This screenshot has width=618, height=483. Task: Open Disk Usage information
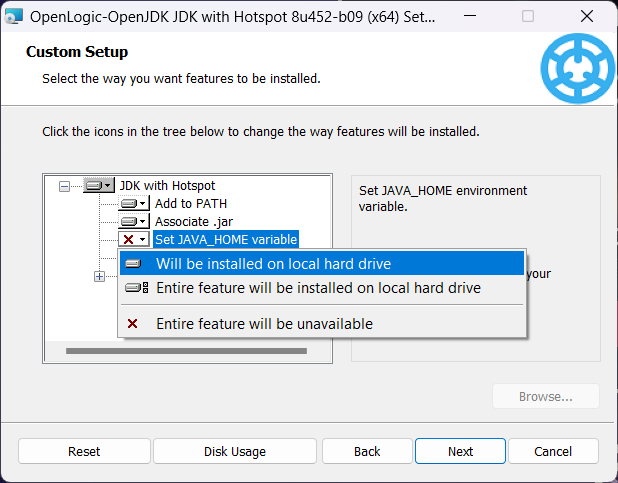pyautogui.click(x=234, y=451)
